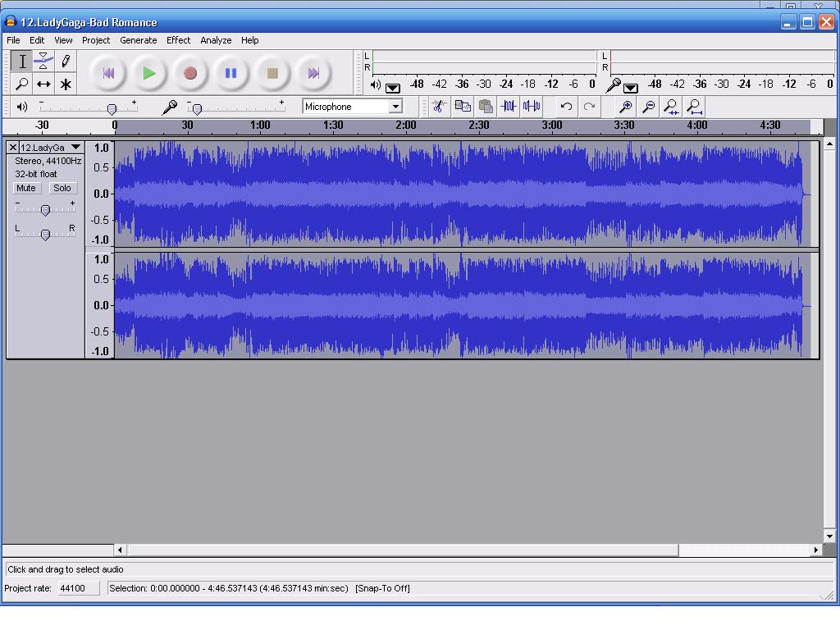
Task: Click the output speaker meter icon
Action: click(376, 84)
